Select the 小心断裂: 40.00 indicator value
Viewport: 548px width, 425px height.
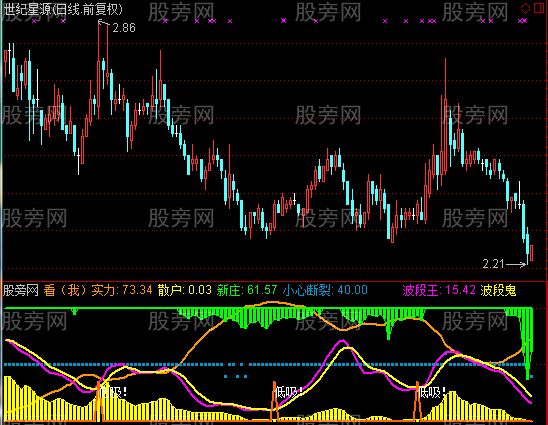point(325,290)
